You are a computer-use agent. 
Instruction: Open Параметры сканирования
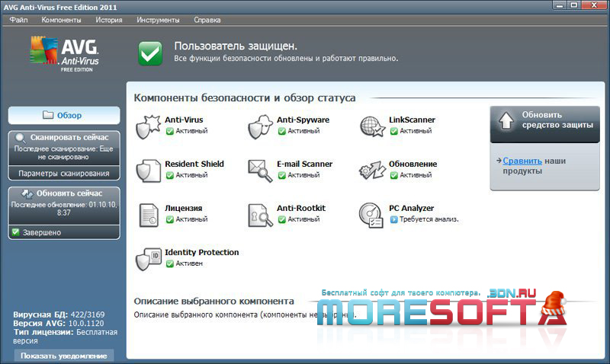pyautogui.click(x=64, y=174)
